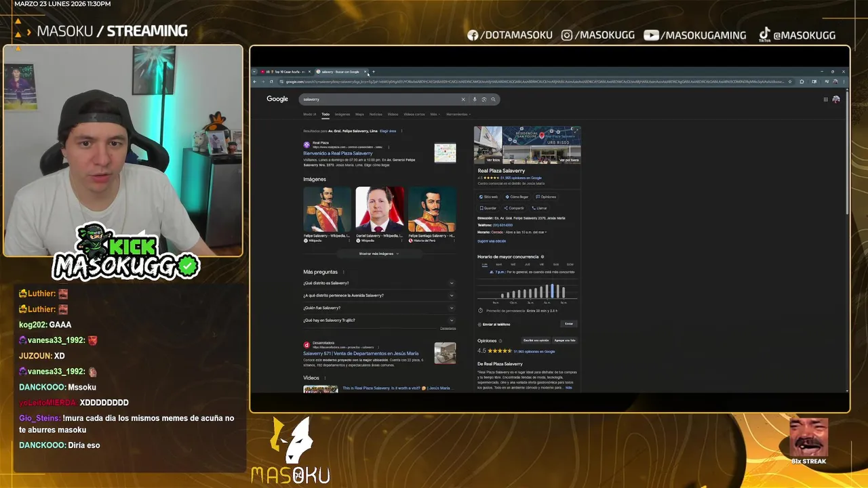868x488 pixels.
Task: Select the SÁB day in busy hours
Action: 556,264
